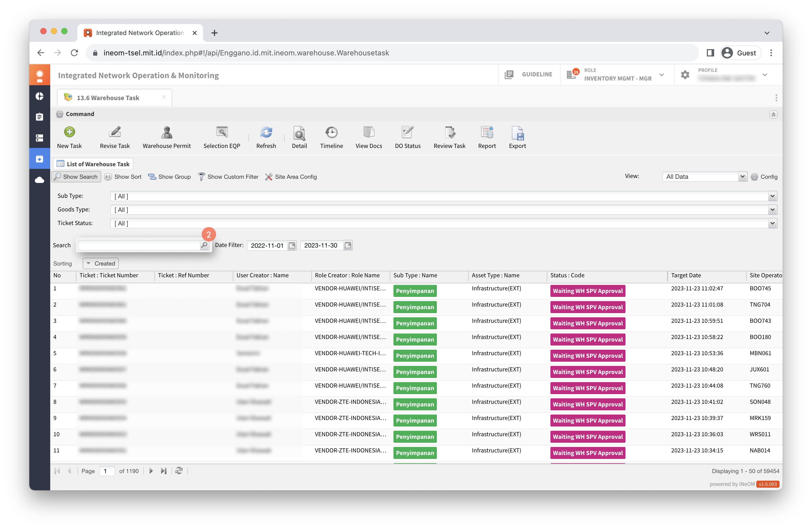Click target date 2023-11-23 10:41:02

[x=697, y=402]
